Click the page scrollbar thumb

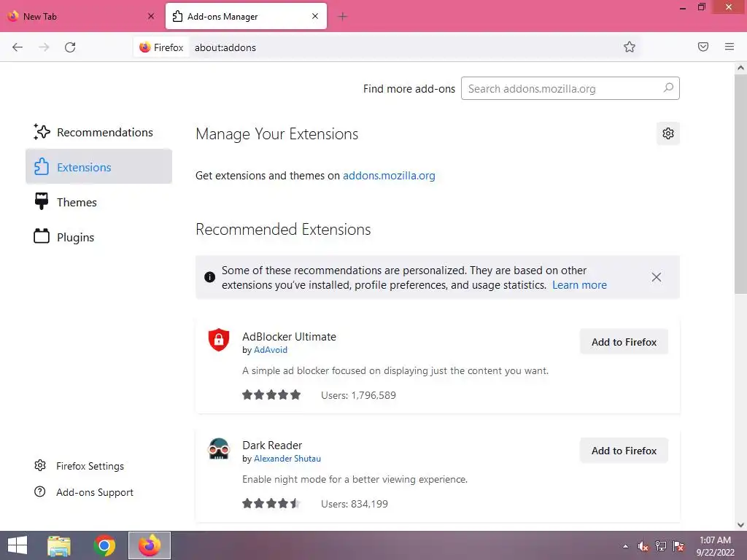pyautogui.click(x=740, y=184)
